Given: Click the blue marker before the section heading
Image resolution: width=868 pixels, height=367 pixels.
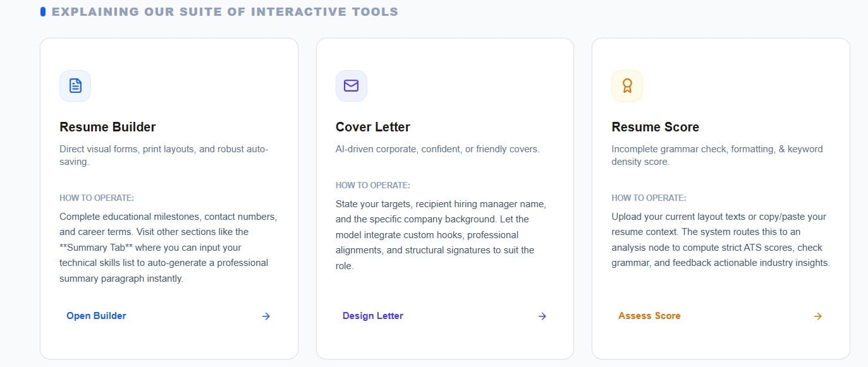Looking at the screenshot, I should pyautogui.click(x=43, y=12).
